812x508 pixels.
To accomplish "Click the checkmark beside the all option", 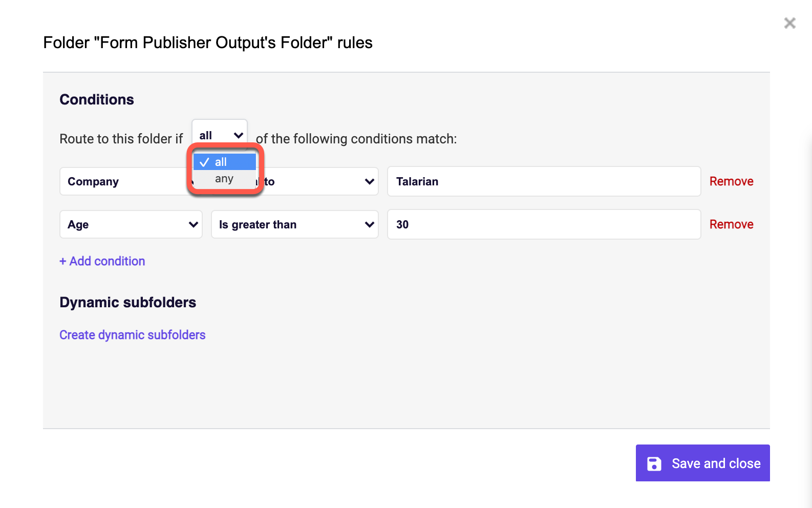I will (204, 162).
